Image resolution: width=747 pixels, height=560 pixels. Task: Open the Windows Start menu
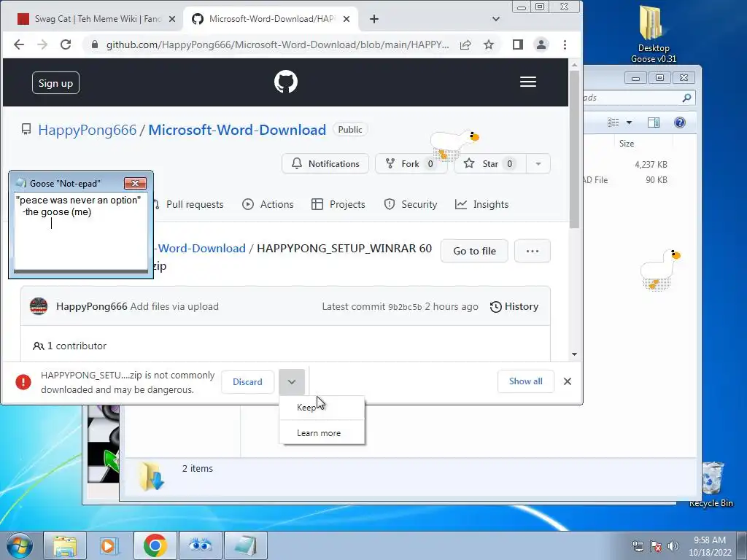point(20,545)
